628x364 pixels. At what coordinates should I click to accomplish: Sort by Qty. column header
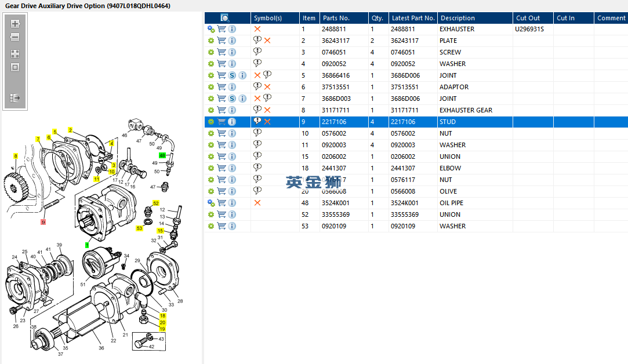[379, 18]
